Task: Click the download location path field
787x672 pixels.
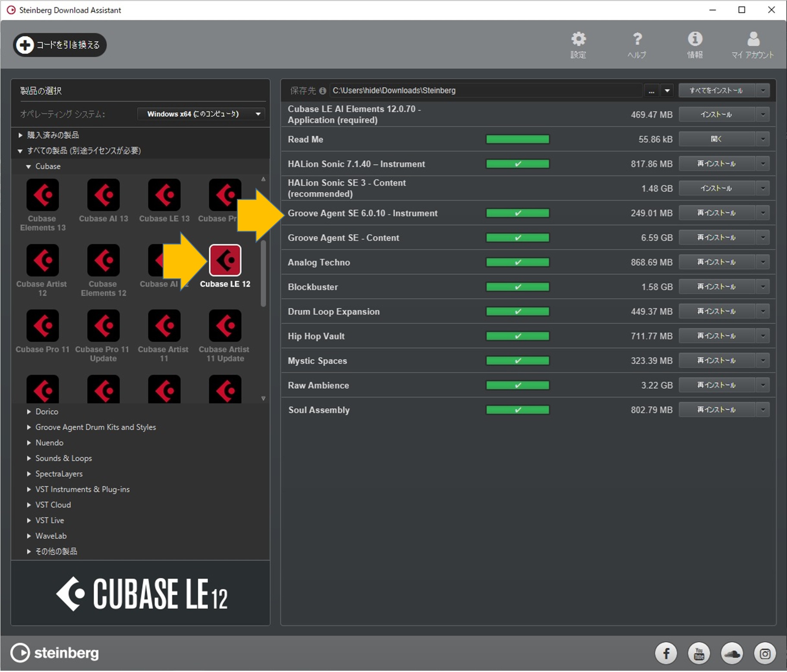Action: tap(485, 91)
